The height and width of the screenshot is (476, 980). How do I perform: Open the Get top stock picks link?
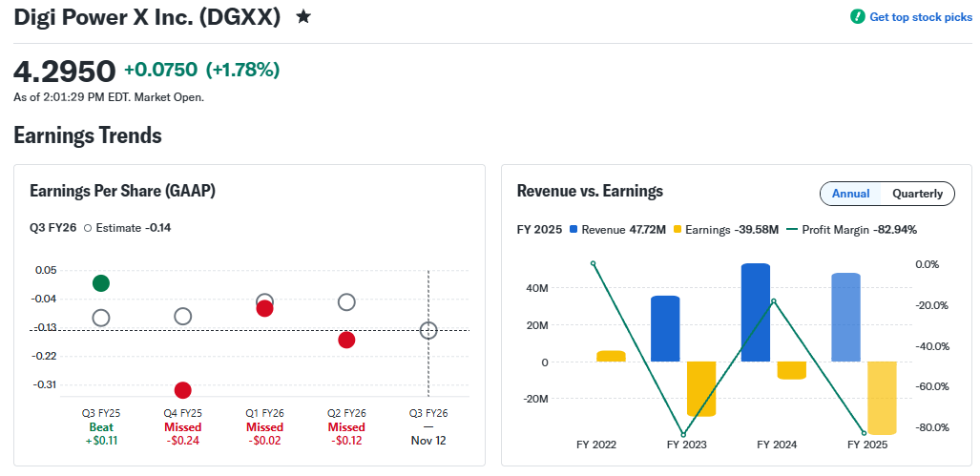pos(921,17)
